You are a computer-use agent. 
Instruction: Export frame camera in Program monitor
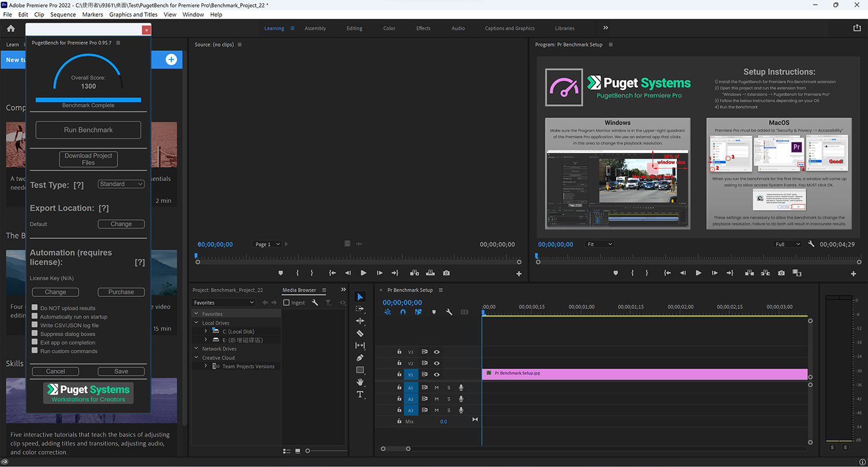coord(782,273)
